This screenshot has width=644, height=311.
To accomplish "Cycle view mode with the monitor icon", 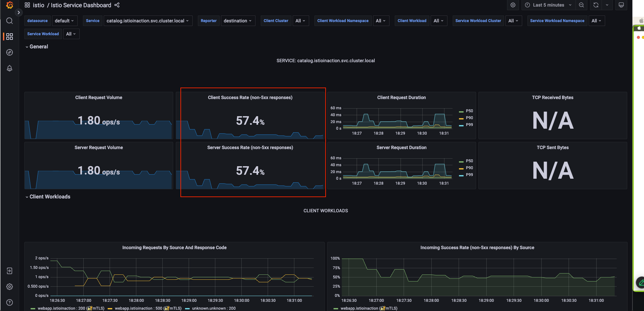I will tap(621, 5).
